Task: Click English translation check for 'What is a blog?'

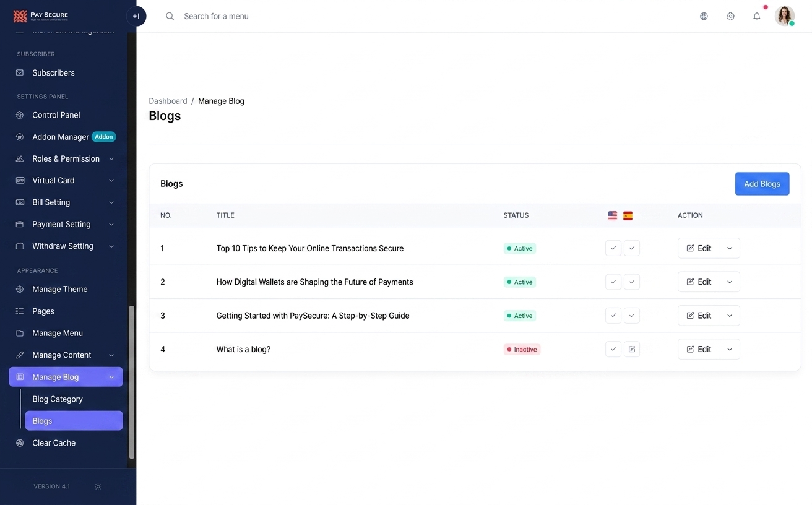Action: coord(613,349)
